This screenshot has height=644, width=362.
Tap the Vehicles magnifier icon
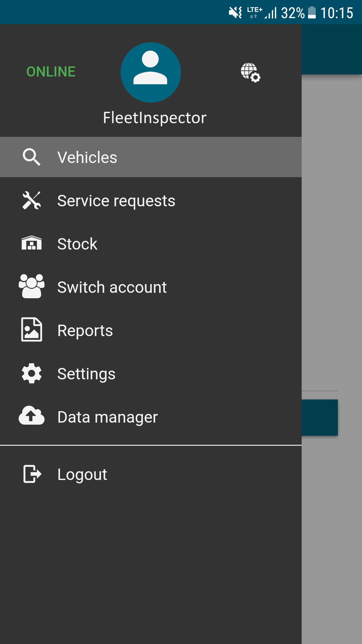32,157
